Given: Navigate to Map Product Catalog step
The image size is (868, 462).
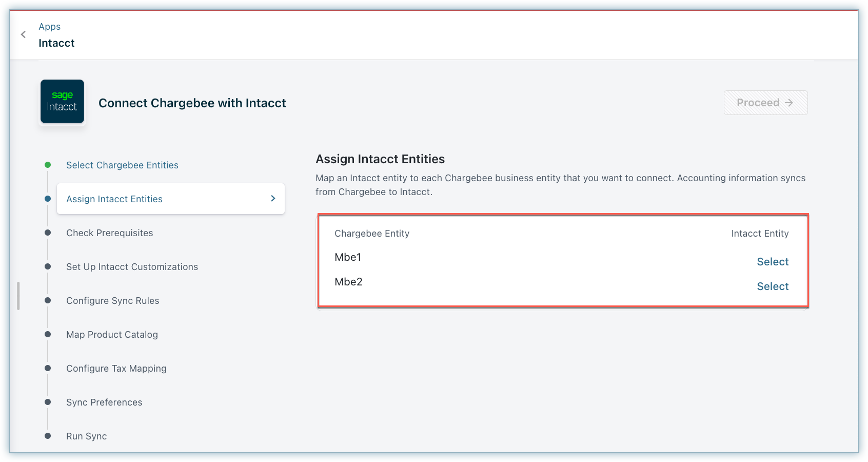Looking at the screenshot, I should tap(112, 335).
